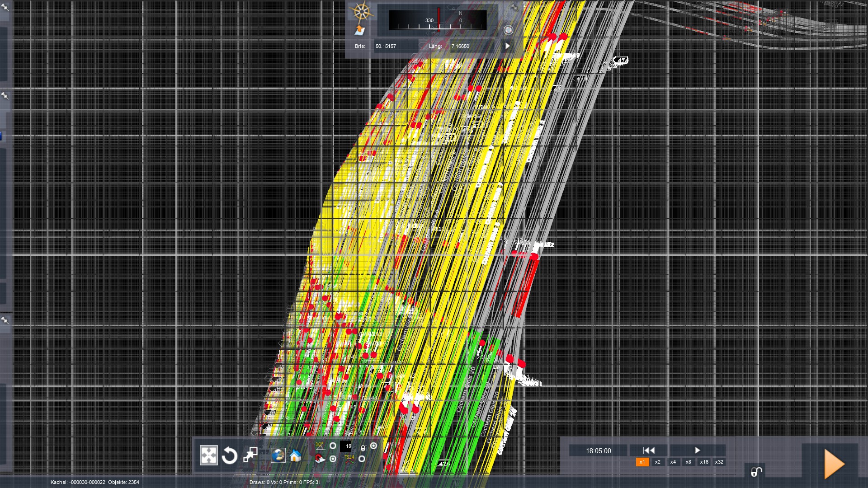Click the circular undo arrow icon
Screen dimensions: 868x488
(x=230, y=455)
